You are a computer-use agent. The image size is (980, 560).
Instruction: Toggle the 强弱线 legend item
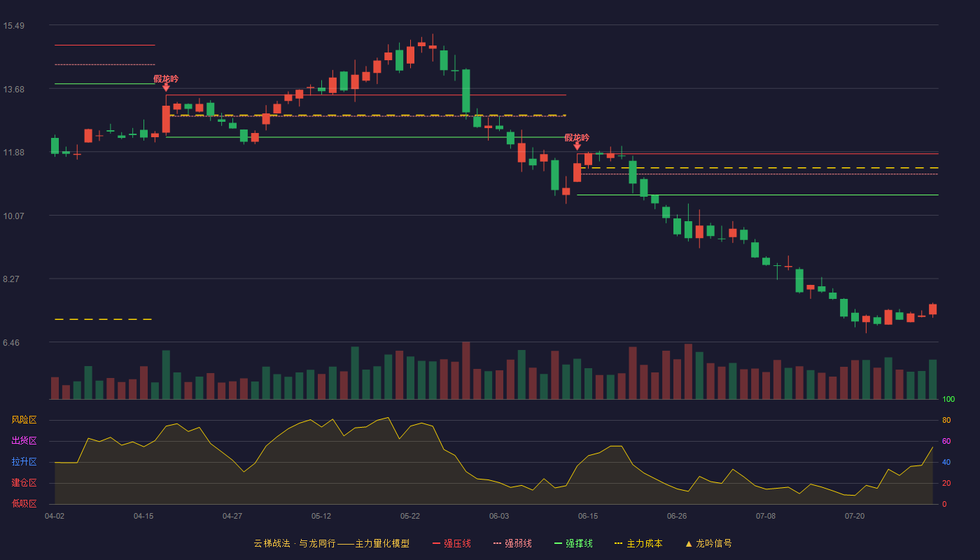click(512, 543)
